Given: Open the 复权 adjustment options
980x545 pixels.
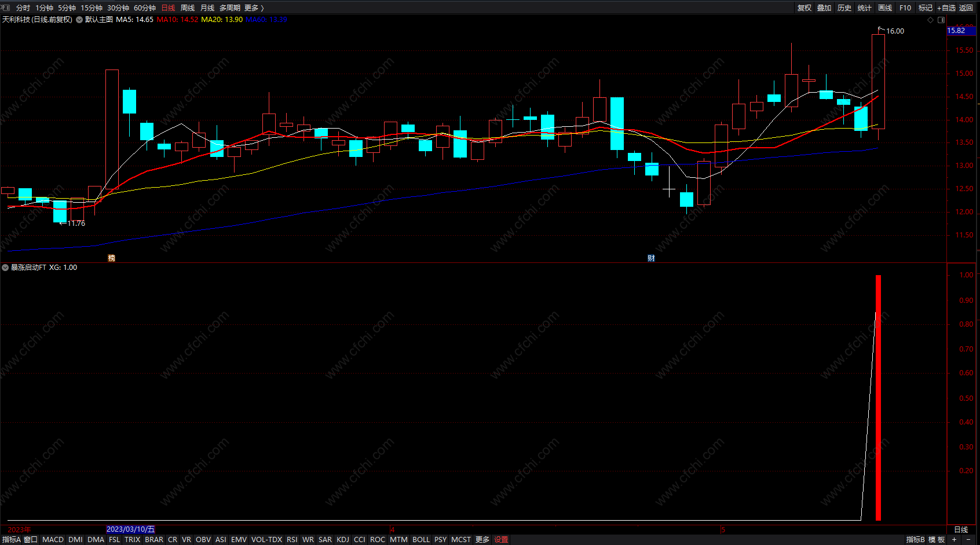Looking at the screenshot, I should point(805,8).
